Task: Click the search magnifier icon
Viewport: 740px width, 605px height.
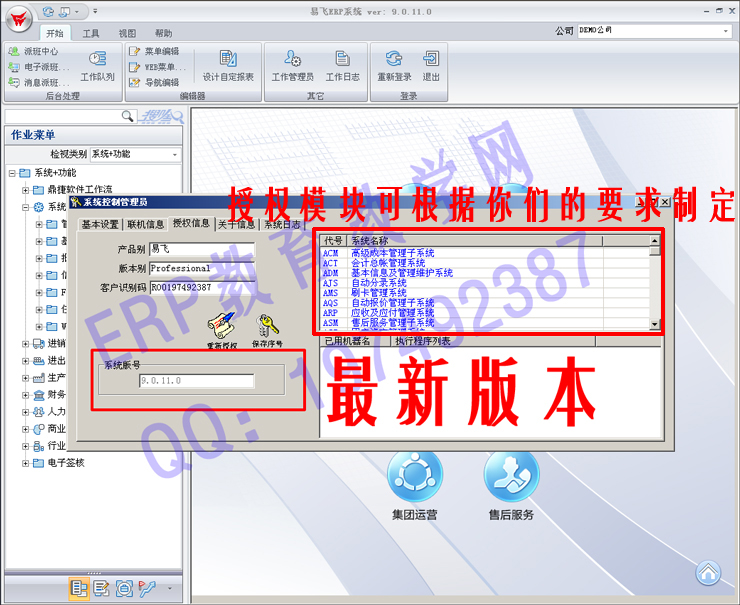Action: pos(127,116)
